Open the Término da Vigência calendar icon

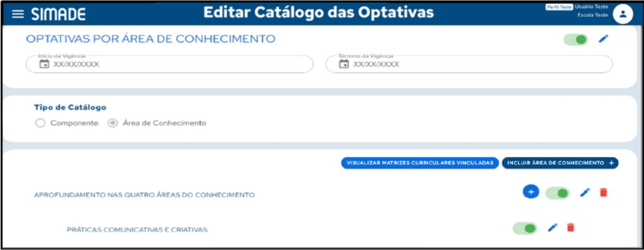(344, 64)
